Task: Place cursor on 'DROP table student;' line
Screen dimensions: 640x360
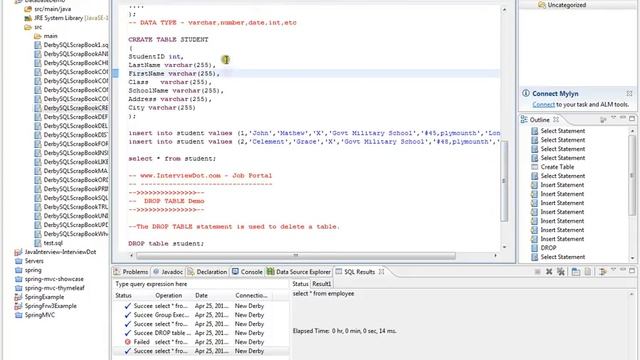Action: coord(166,244)
